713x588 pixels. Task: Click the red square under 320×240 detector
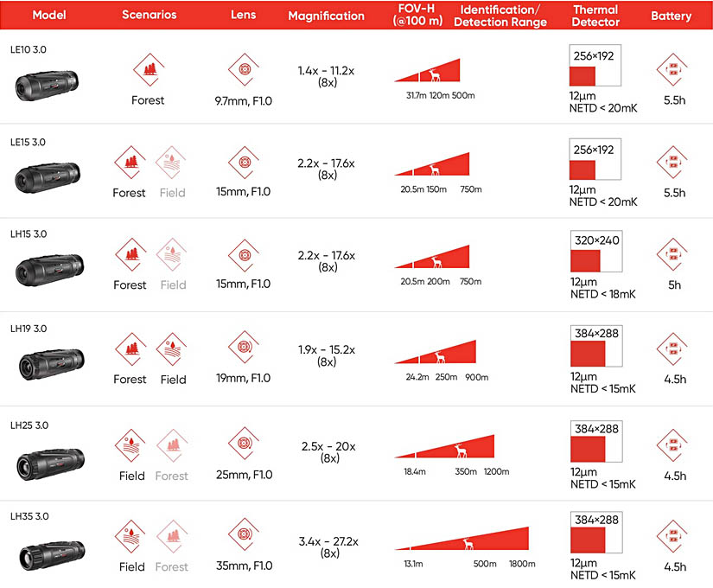pyautogui.click(x=585, y=262)
